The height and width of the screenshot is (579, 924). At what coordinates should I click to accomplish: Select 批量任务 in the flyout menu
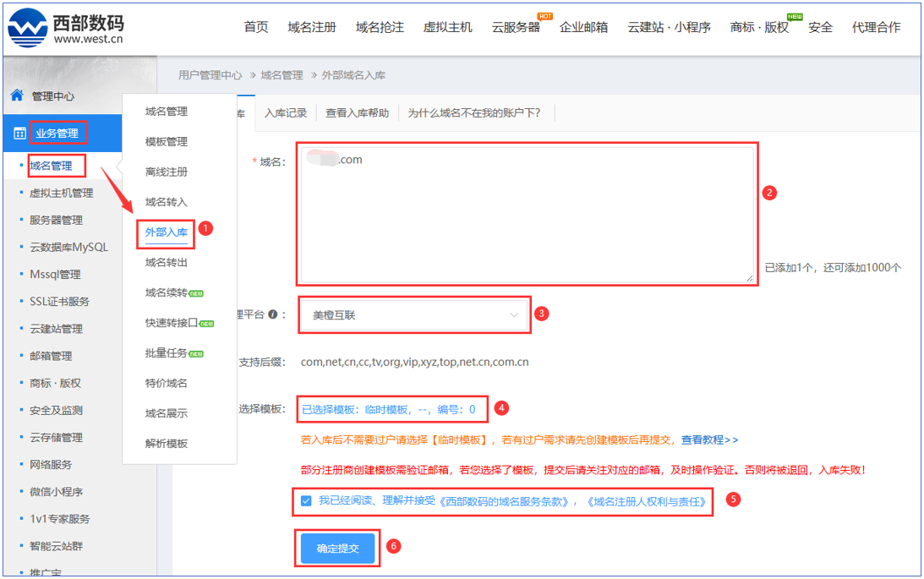pyautogui.click(x=167, y=352)
